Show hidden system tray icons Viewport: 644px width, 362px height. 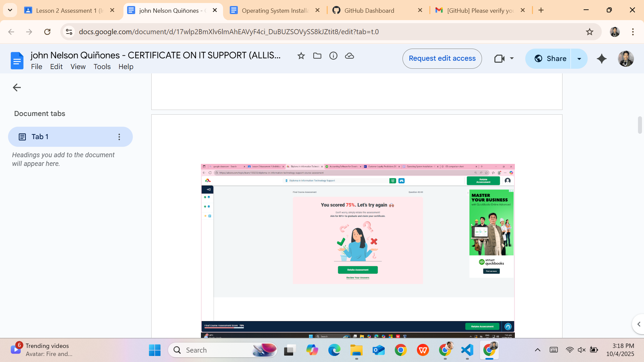point(537,350)
